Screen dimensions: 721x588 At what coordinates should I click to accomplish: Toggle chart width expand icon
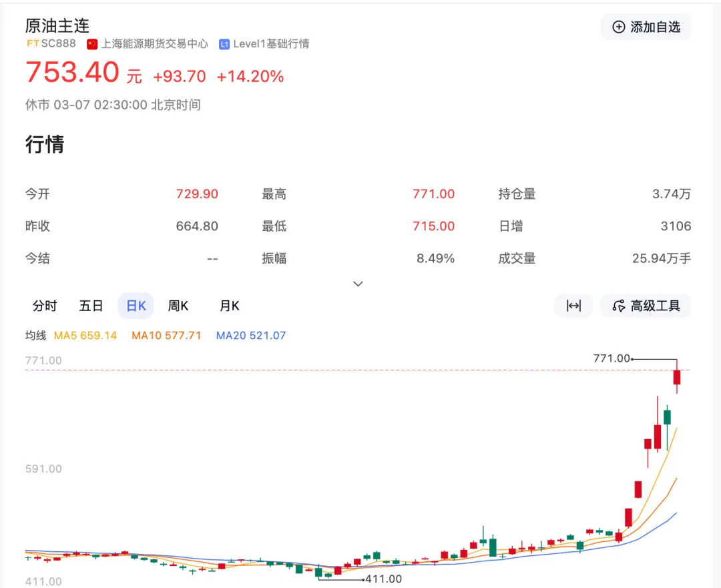(x=573, y=306)
